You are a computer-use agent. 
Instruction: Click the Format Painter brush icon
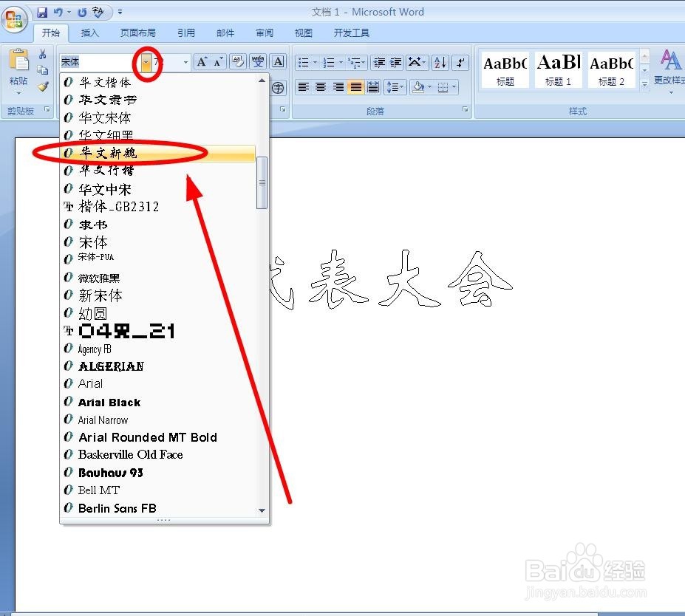tap(42, 84)
